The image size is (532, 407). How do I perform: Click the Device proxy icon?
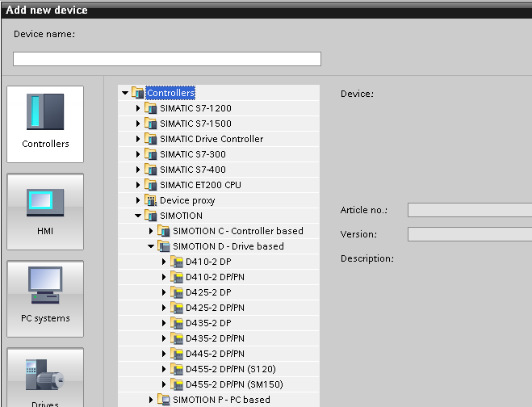[151, 200]
